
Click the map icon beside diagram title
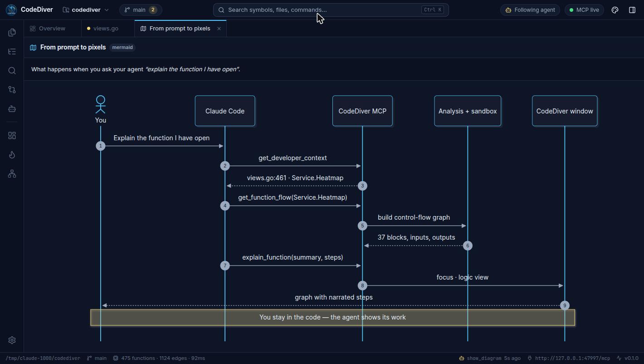click(x=33, y=47)
